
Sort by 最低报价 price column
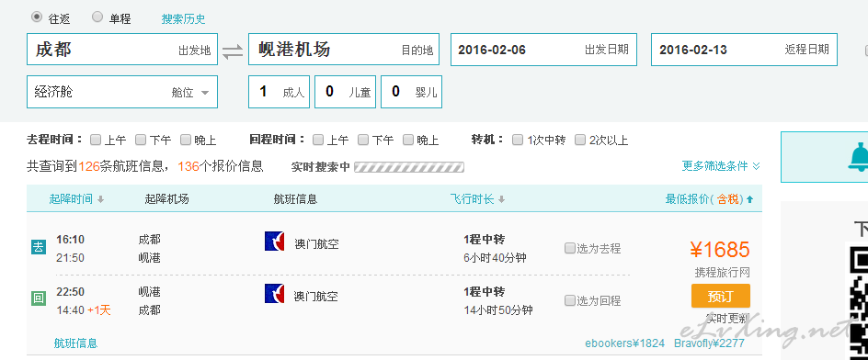pyautogui.click(x=709, y=199)
